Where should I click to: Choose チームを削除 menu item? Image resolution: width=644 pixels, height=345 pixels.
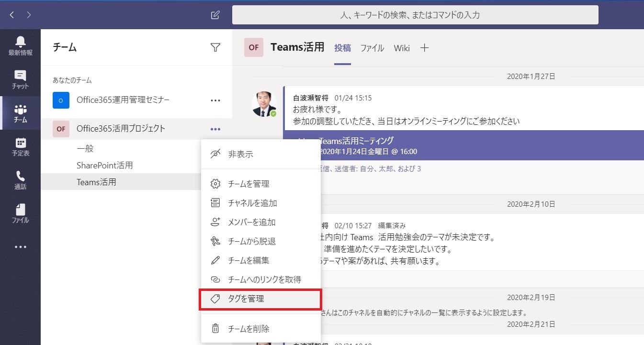pos(261,329)
